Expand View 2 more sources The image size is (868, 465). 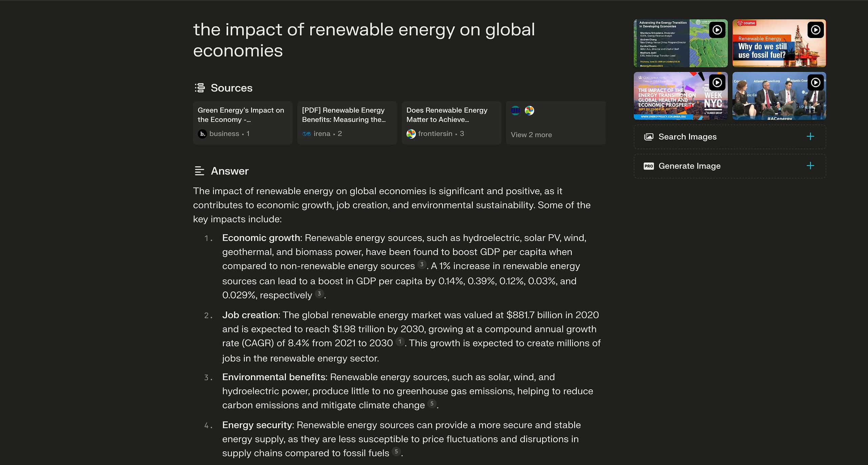click(556, 123)
